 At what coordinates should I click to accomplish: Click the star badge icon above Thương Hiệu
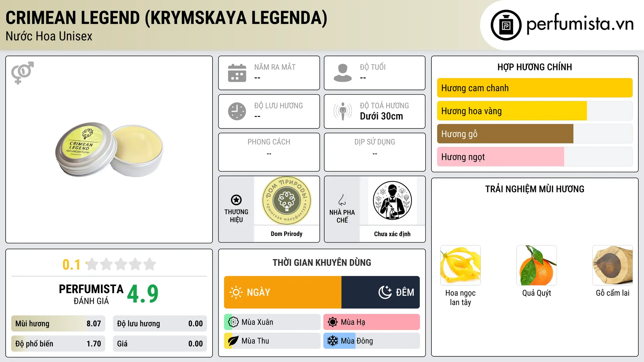coord(236,200)
